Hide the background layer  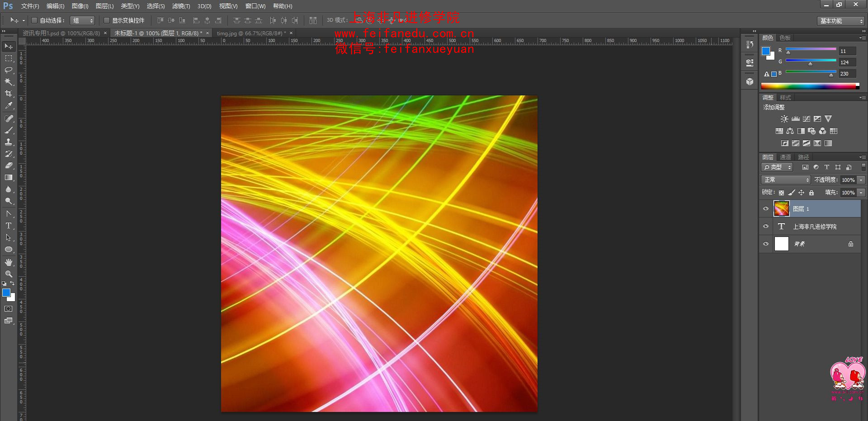766,244
